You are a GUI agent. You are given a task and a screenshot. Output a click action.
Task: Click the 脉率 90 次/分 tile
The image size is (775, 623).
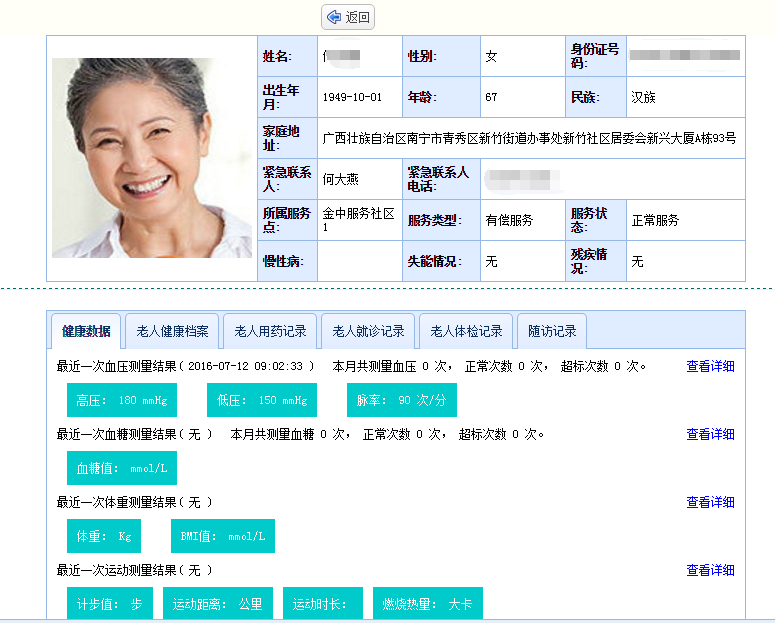[x=402, y=400]
